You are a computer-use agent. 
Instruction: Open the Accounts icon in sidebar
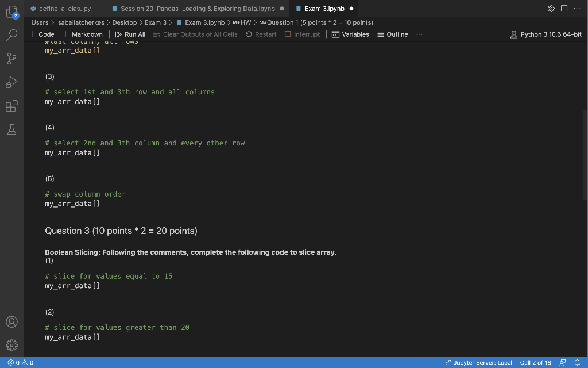(x=11, y=321)
